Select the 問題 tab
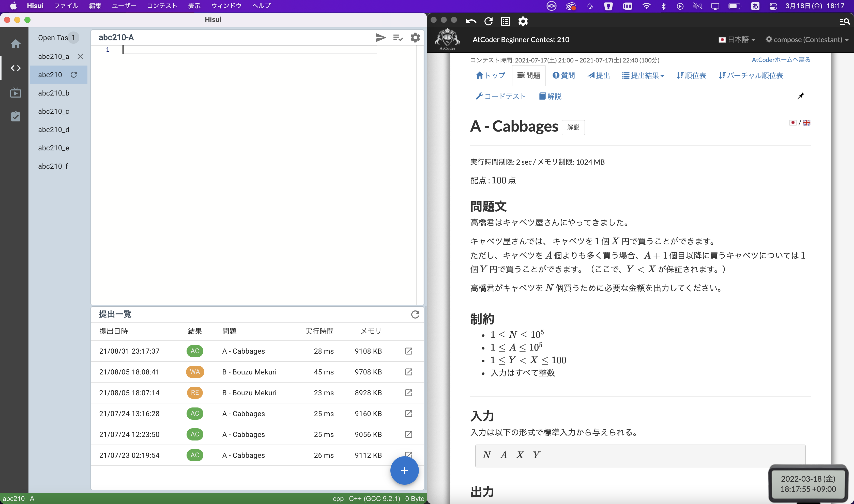Image resolution: width=854 pixels, height=504 pixels. [529, 75]
